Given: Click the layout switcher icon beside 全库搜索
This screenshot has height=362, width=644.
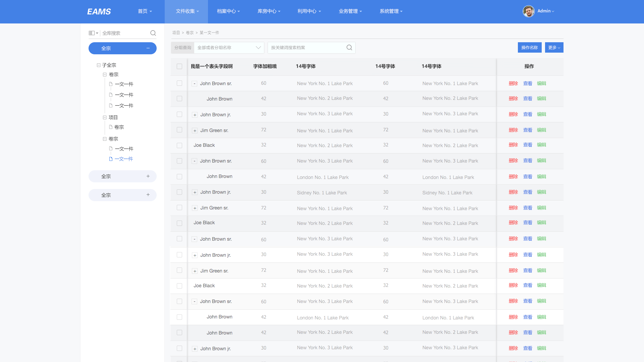Looking at the screenshot, I should tap(92, 33).
